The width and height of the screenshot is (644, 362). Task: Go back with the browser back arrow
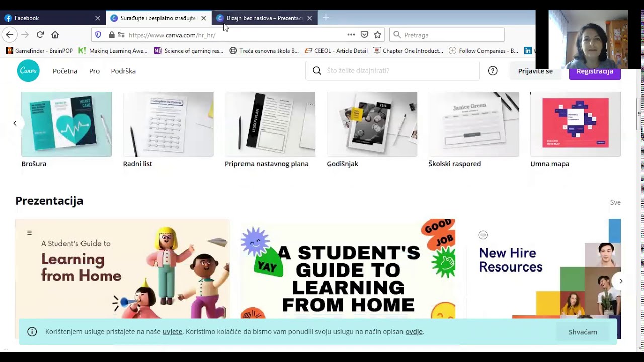coord(9,35)
